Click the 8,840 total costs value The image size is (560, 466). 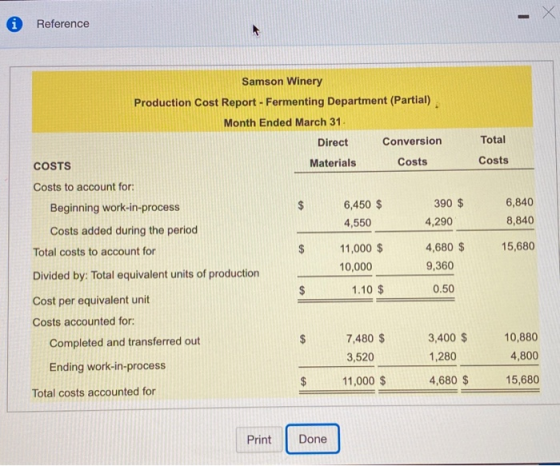[520, 220]
